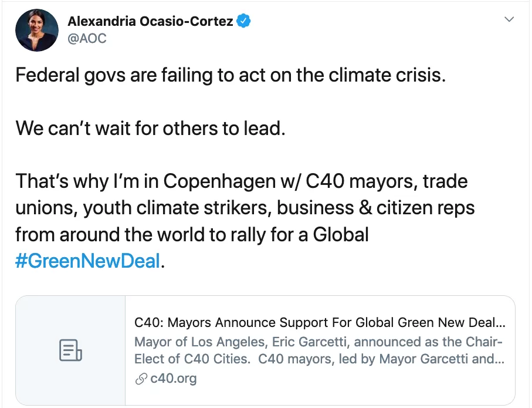Screen dimensions: 532x408
Task: Click the chain link icon beside c40.org
Action: coord(141,379)
